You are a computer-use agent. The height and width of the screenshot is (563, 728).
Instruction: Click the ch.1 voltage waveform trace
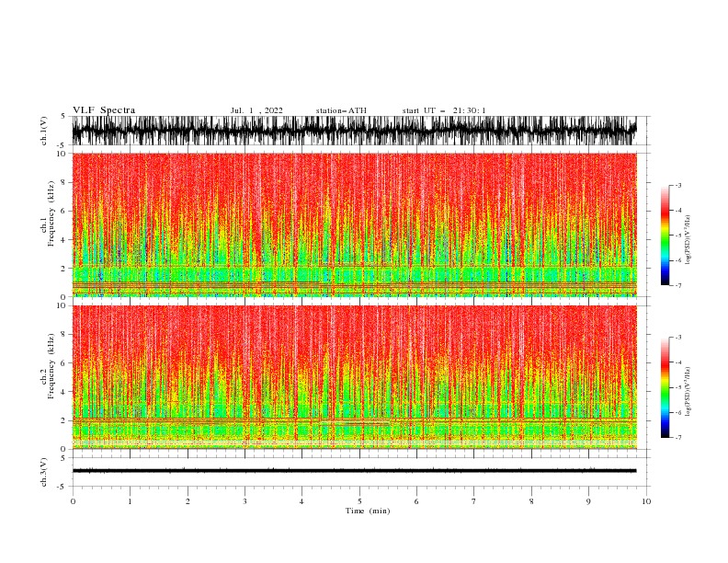(x=354, y=131)
